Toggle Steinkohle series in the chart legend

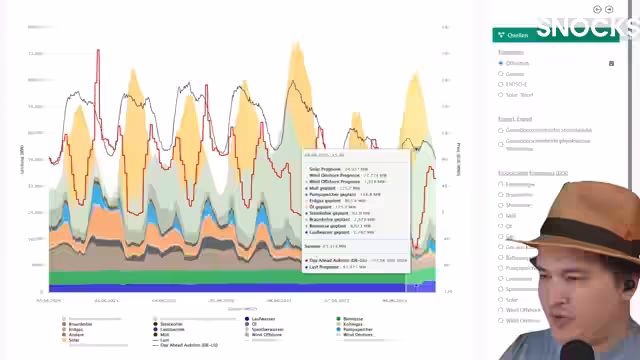point(168,324)
